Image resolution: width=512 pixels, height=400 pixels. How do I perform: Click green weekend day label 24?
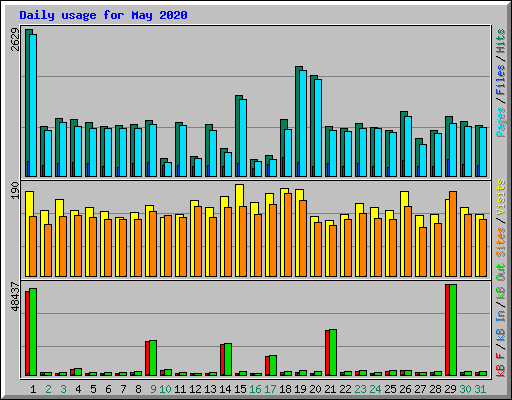(x=375, y=389)
